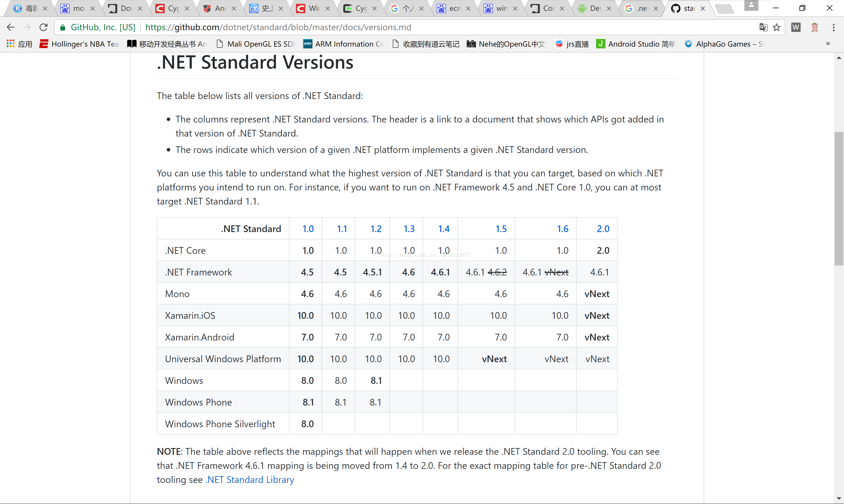Screen dimensions: 844x504
Task: Follow the '.NET Standard Library' link
Action: [250, 480]
